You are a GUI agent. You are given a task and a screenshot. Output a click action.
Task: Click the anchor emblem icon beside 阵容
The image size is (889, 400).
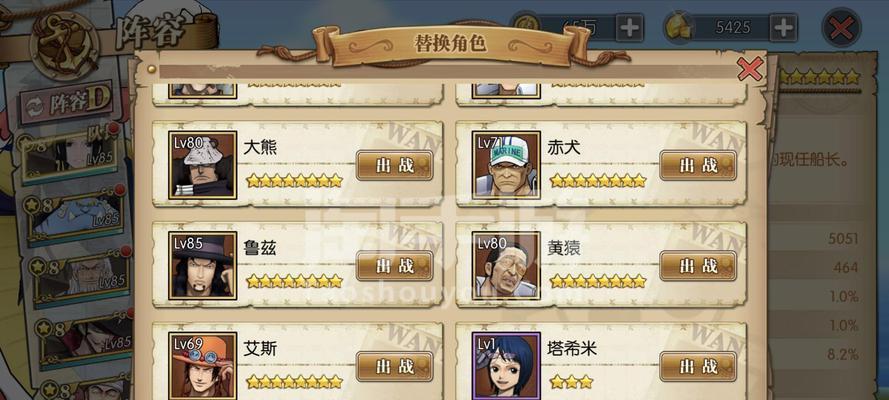click(x=64, y=44)
